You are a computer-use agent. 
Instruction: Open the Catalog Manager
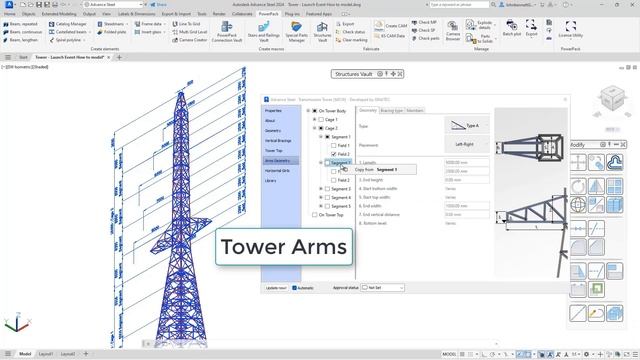coord(68,24)
